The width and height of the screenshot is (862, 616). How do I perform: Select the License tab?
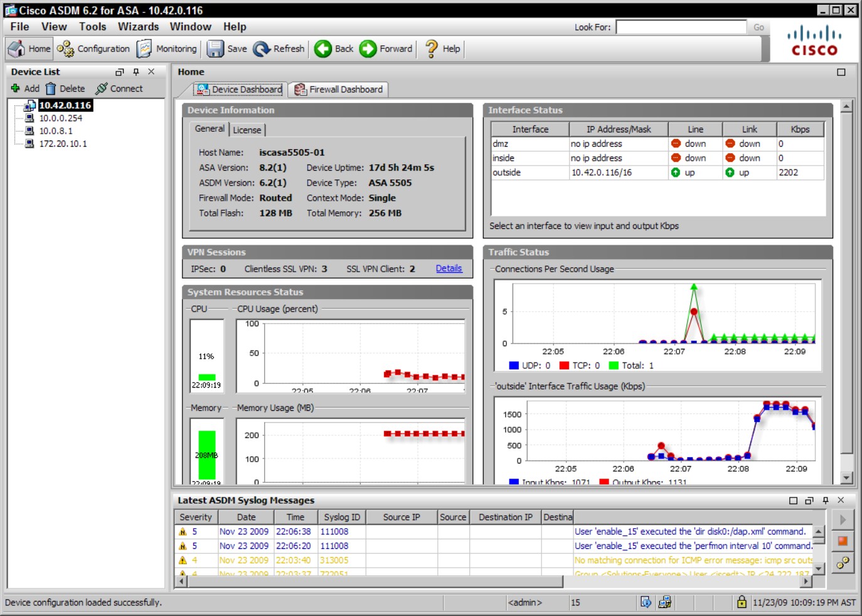pos(247,130)
